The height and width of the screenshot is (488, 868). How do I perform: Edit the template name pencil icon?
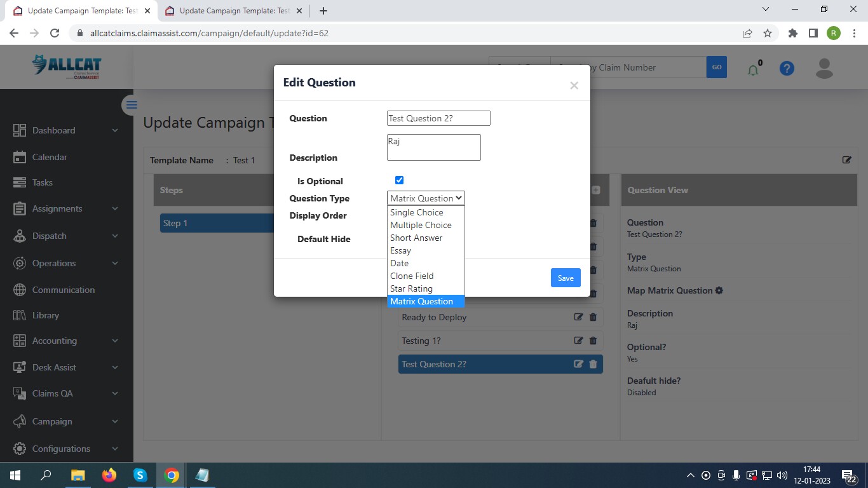(846, 160)
